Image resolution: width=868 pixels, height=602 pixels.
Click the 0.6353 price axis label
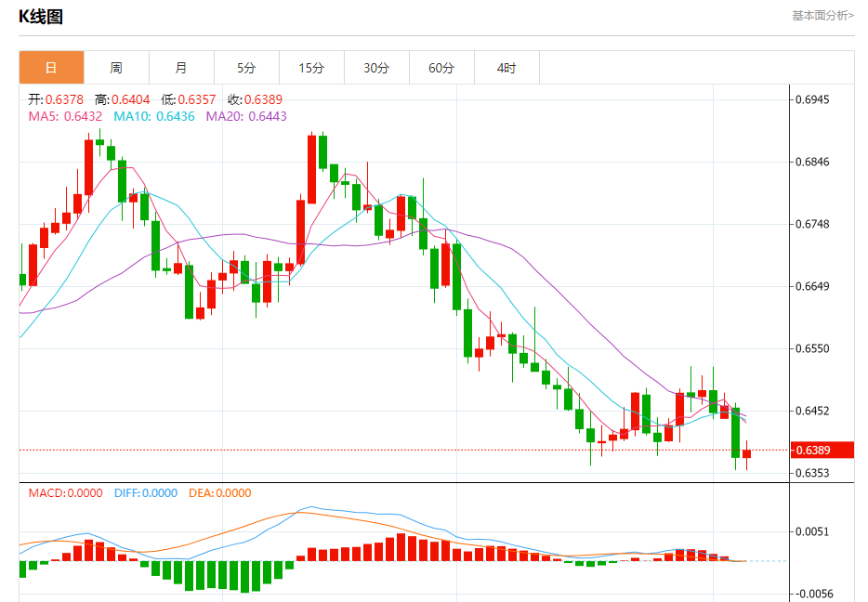tap(812, 473)
